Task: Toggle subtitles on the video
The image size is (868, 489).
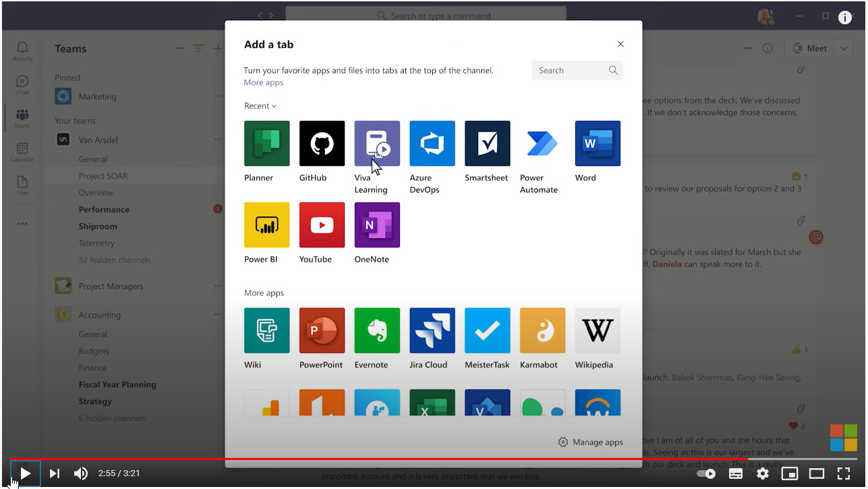Action: 736,473
